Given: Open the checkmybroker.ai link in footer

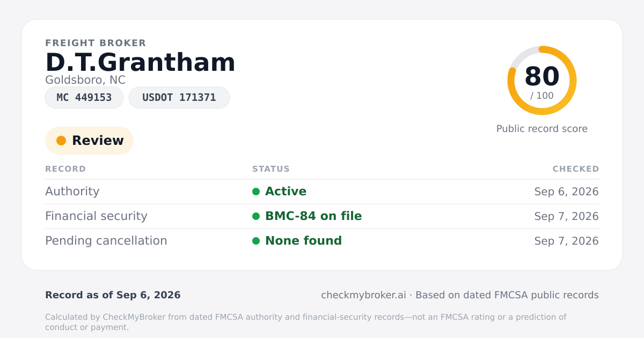Looking at the screenshot, I should [x=363, y=295].
